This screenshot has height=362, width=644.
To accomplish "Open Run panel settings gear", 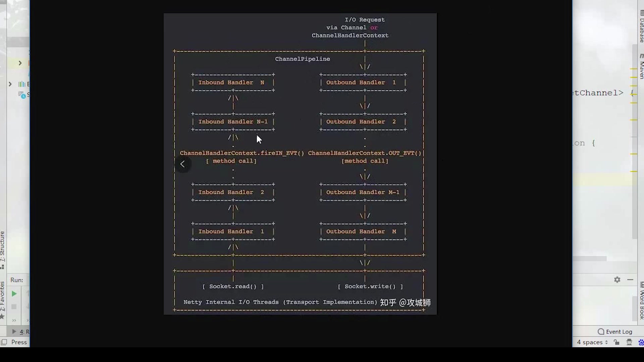I will tap(617, 280).
